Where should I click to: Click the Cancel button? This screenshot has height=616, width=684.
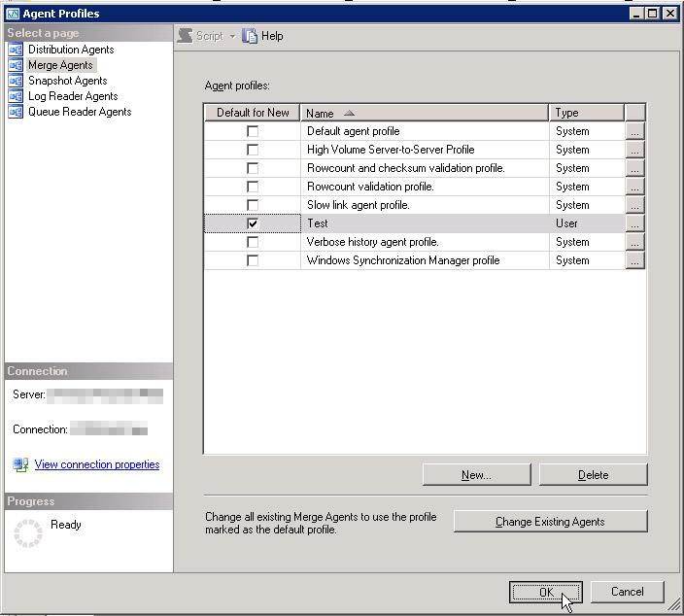pyautogui.click(x=628, y=592)
